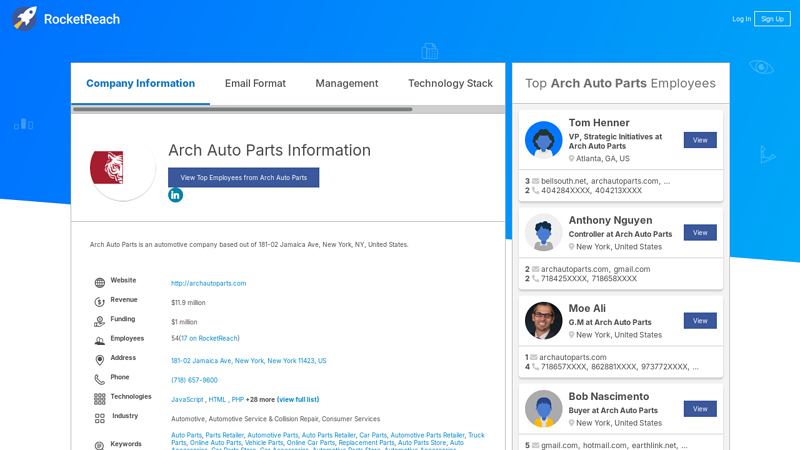Screen dimensions: 800x450
Task: Click envelope icon in Tom Henner's card
Action: point(535,181)
